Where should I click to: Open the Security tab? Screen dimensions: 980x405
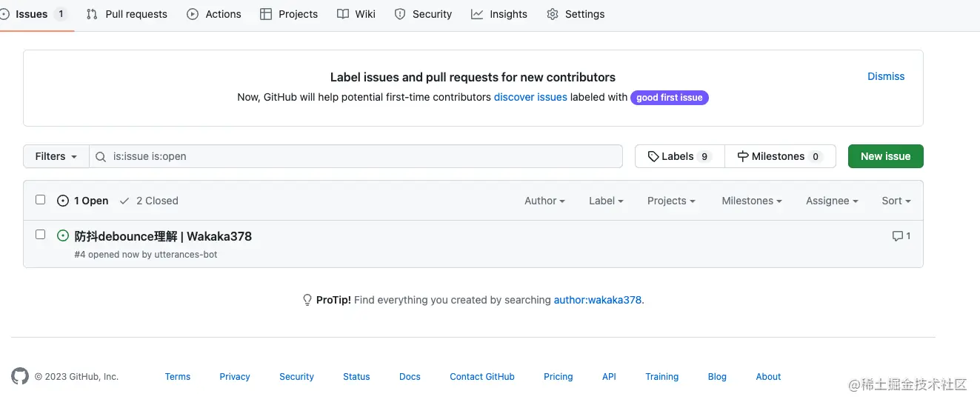coord(423,14)
